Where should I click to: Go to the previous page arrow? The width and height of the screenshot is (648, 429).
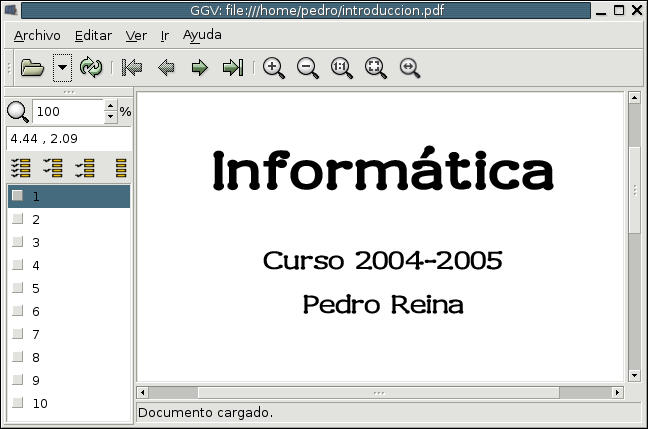click(166, 68)
